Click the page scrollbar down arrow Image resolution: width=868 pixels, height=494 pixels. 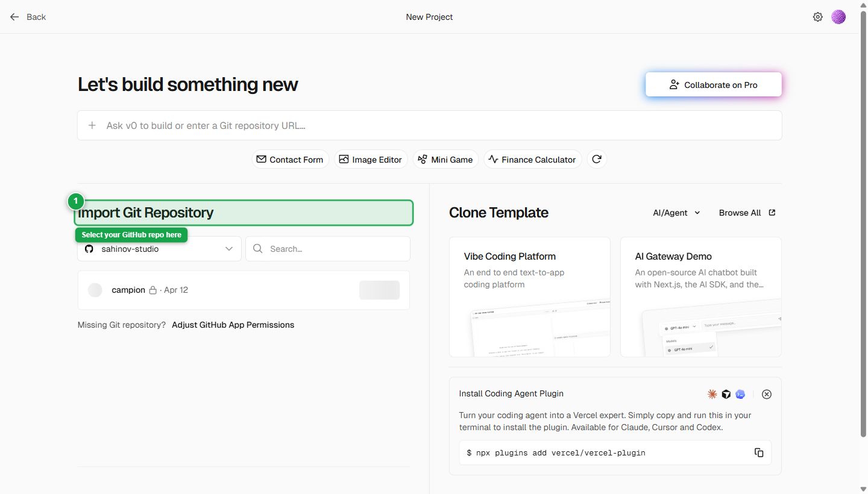click(x=864, y=489)
